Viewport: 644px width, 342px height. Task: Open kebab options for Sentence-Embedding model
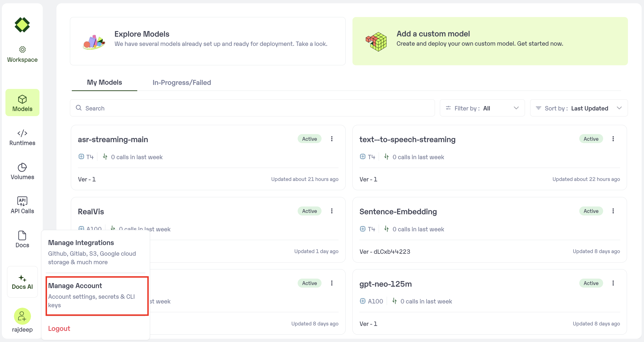tap(613, 211)
